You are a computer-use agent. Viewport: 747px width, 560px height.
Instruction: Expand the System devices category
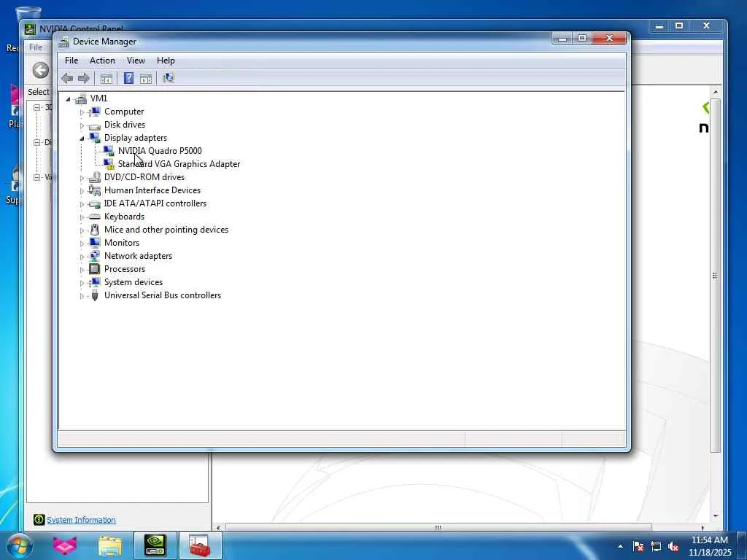point(82,283)
